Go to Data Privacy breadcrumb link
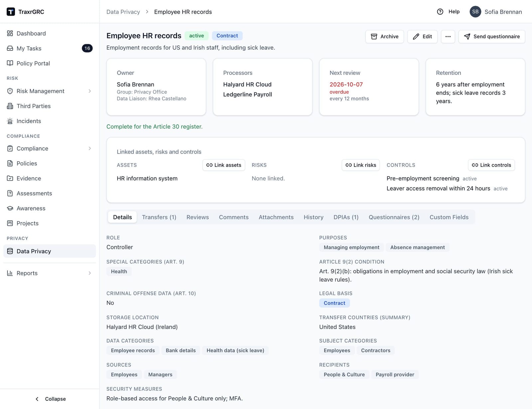Image resolution: width=532 pixels, height=409 pixels. 123,12
